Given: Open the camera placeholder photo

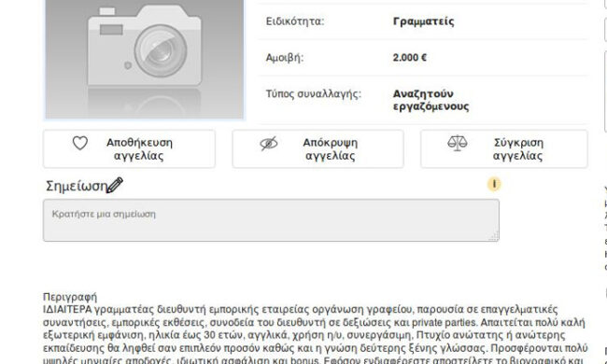Looking at the screenshot, I should pos(145,59).
